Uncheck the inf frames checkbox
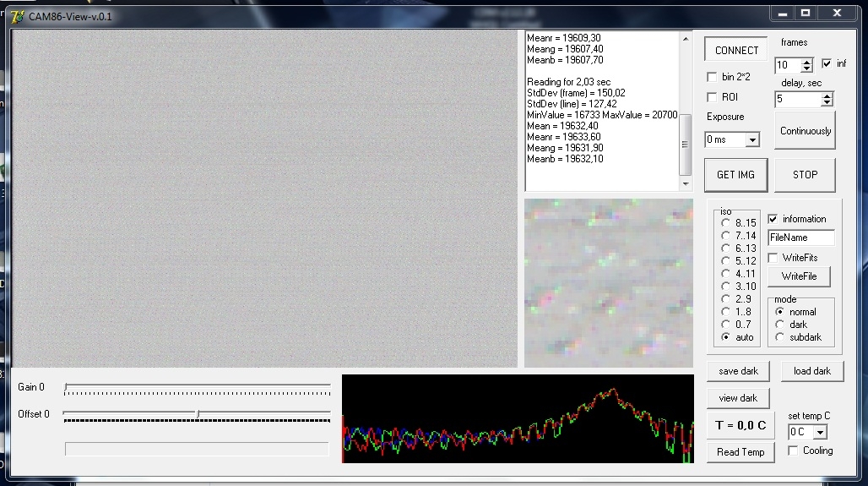This screenshot has height=486, width=868. click(827, 63)
